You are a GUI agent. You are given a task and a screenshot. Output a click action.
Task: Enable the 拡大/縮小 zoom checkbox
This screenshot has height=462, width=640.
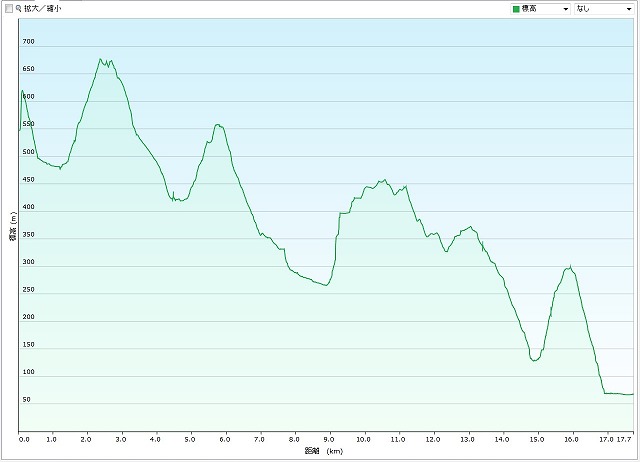[8, 8]
